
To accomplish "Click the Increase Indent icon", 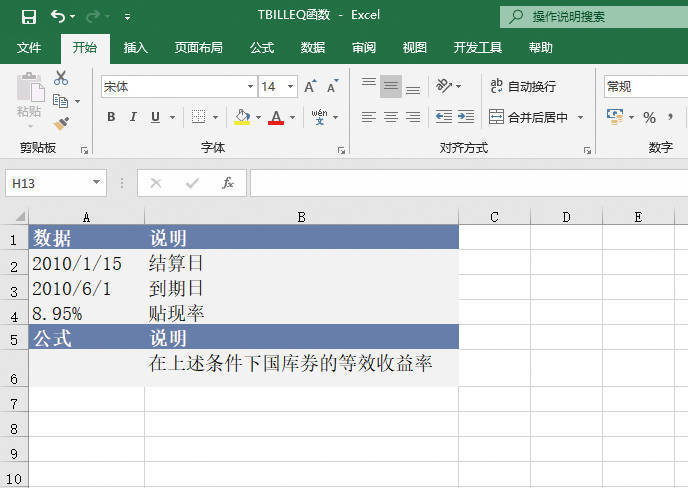I will [465, 117].
